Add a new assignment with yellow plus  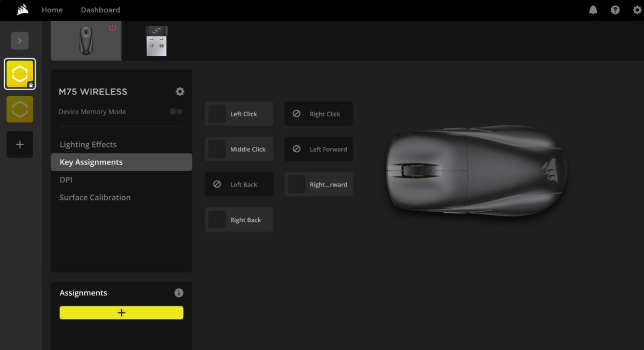pyautogui.click(x=121, y=312)
